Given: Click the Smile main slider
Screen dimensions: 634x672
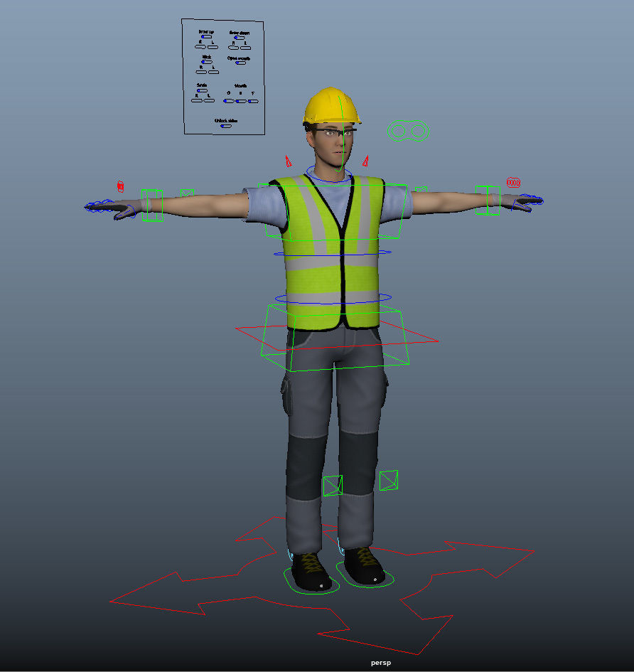Looking at the screenshot, I should coord(202,90).
